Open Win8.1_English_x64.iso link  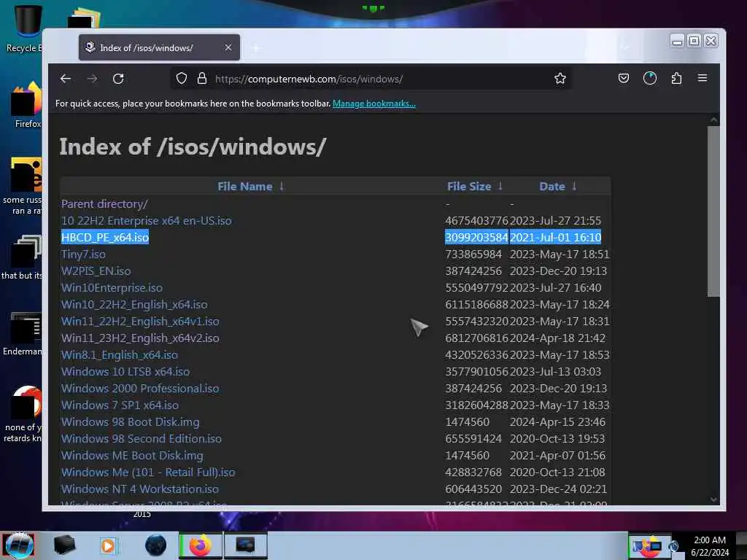tap(119, 355)
